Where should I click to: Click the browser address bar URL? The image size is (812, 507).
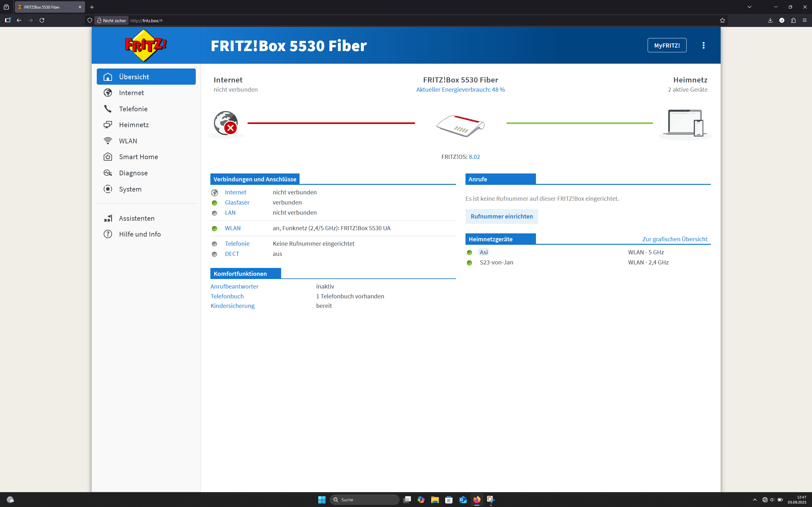coord(146,21)
